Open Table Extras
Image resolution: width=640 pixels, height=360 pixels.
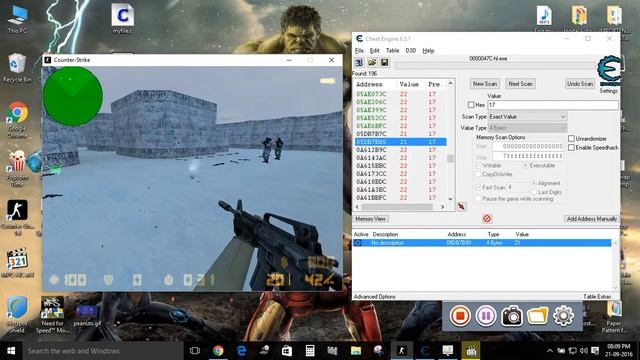click(x=597, y=297)
